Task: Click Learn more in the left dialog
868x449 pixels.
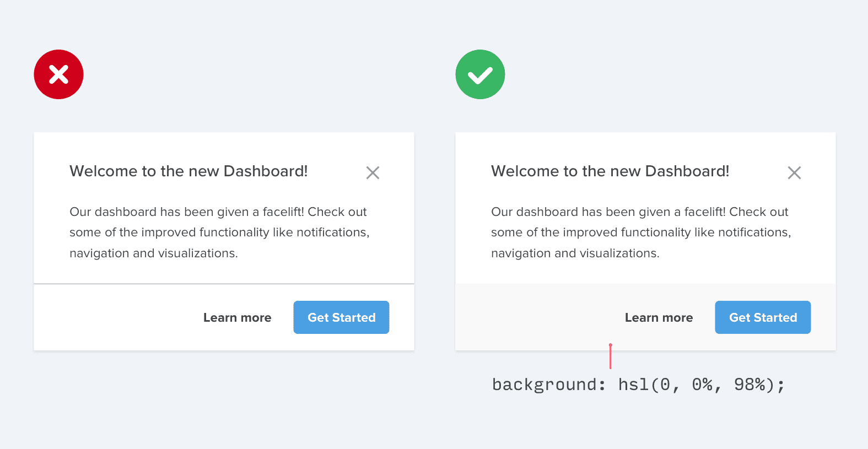Action: (x=237, y=318)
